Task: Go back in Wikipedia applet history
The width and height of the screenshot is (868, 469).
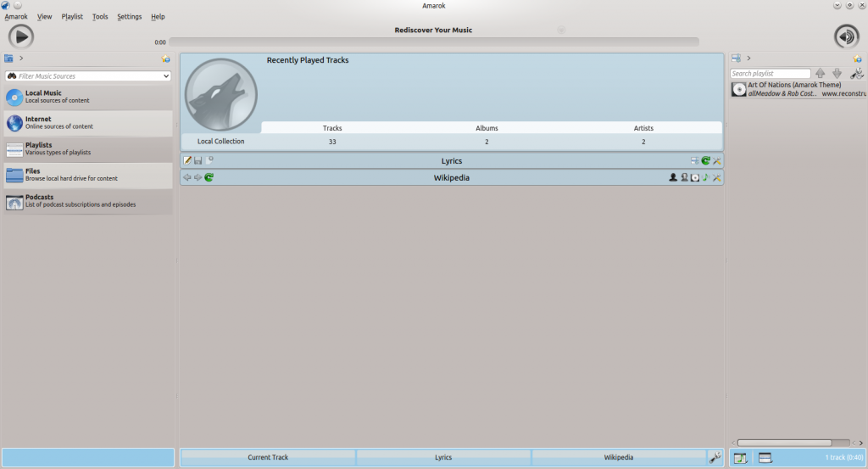Action: coord(187,178)
